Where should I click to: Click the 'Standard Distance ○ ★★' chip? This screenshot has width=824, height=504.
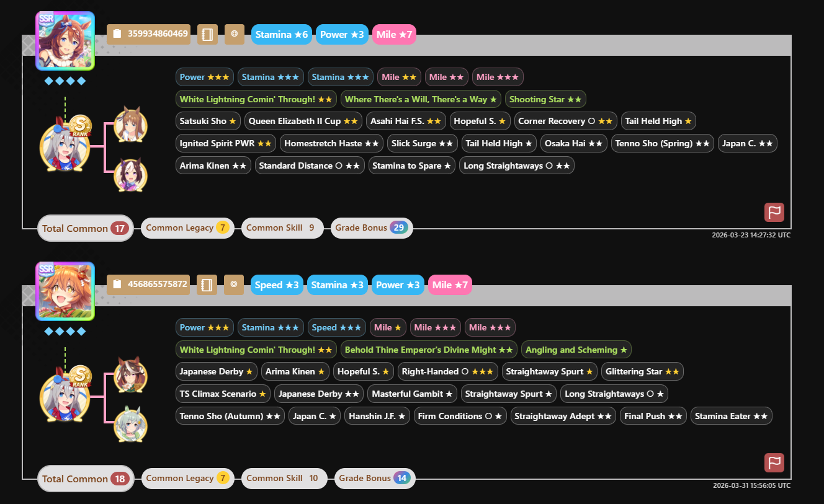[x=310, y=166]
